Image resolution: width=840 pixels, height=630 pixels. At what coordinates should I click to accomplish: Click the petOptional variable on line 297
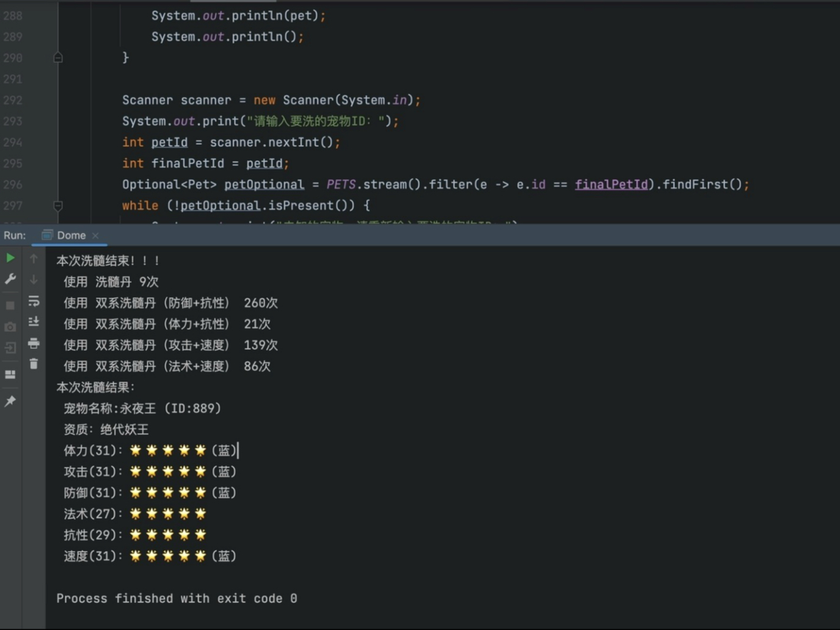click(220, 205)
